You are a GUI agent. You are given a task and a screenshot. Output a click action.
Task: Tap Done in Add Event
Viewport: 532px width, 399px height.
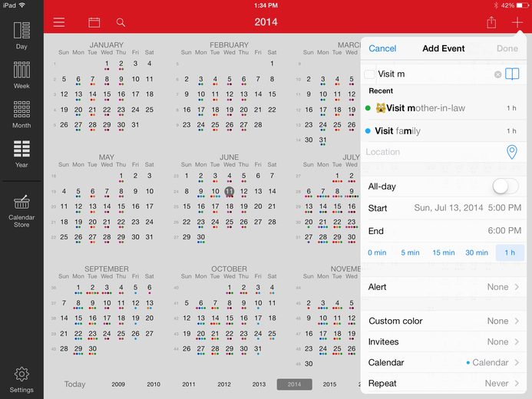coord(507,48)
